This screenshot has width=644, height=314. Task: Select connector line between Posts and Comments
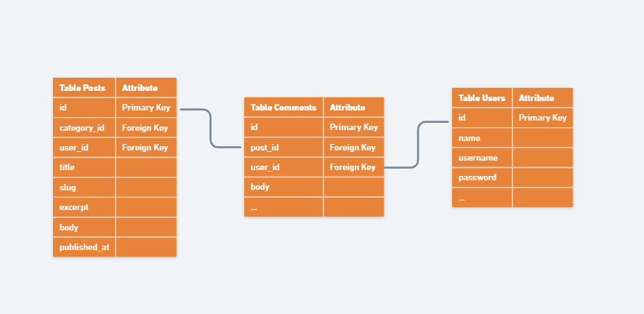(x=211, y=129)
